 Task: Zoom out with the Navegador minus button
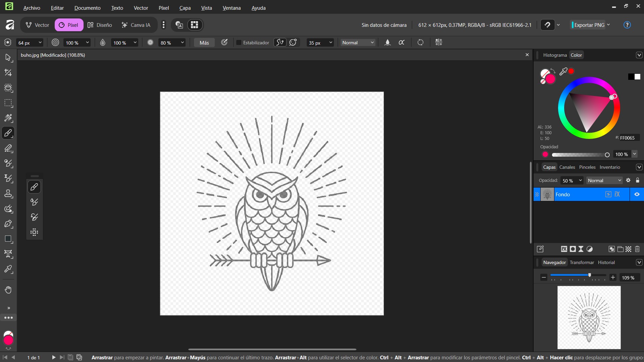(544, 277)
